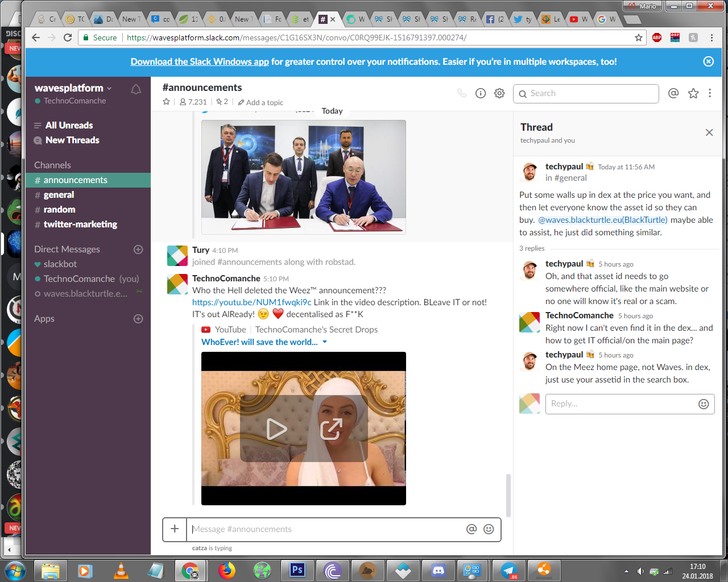Open Photoshop from the taskbar

click(297, 570)
